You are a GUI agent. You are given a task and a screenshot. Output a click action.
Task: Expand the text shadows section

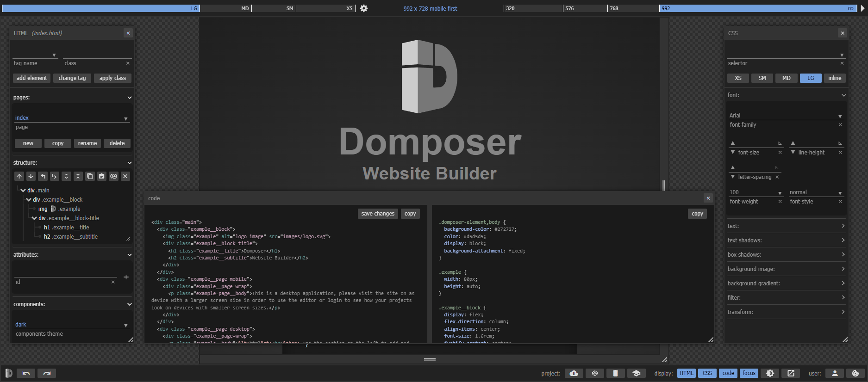[x=786, y=240]
